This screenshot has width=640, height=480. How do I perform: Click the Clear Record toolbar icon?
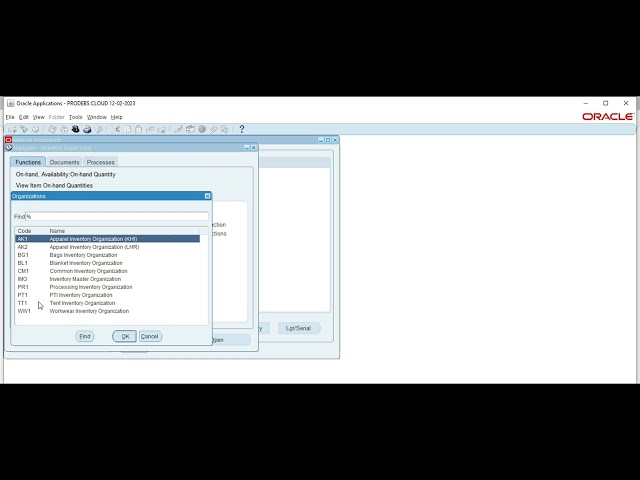click(150, 129)
